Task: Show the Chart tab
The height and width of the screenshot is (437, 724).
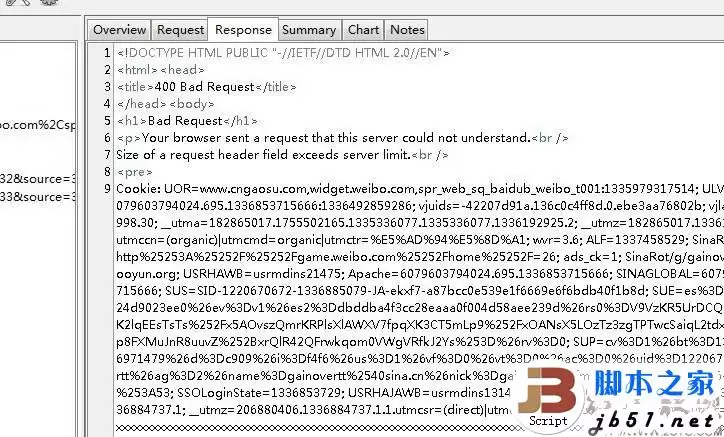Action: click(363, 30)
